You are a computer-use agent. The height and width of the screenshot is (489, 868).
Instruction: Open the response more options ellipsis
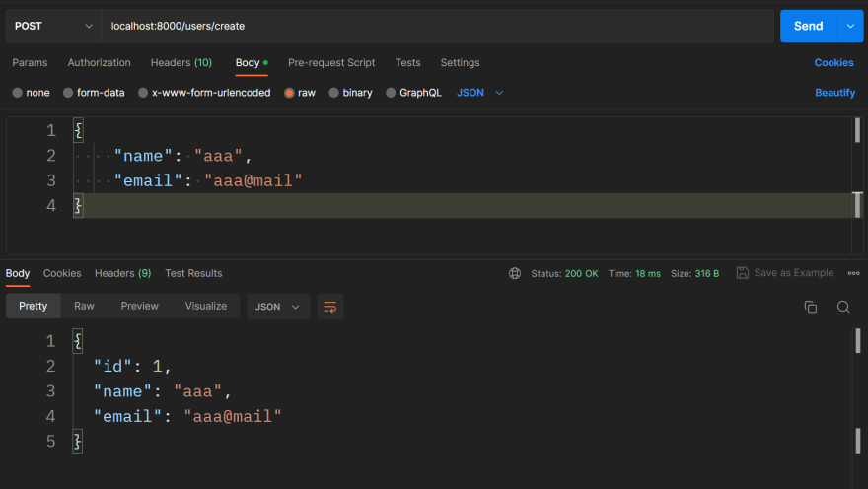(x=853, y=273)
